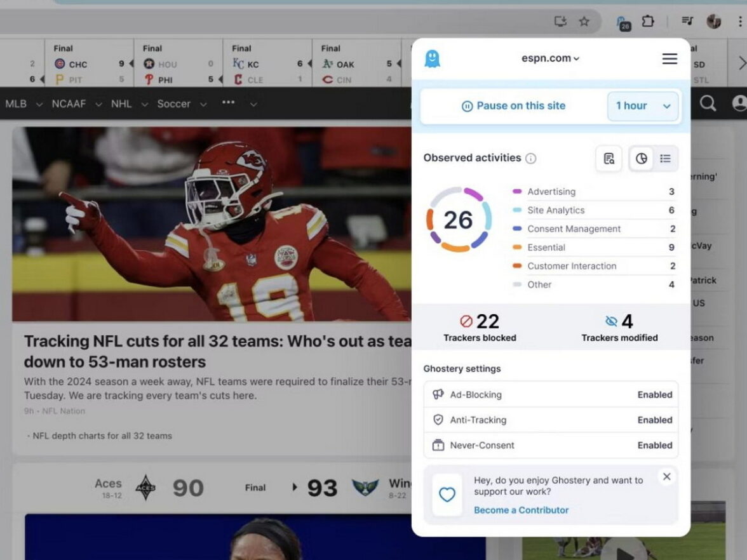
Task: Open the browser profile avatar
Action: 713,21
